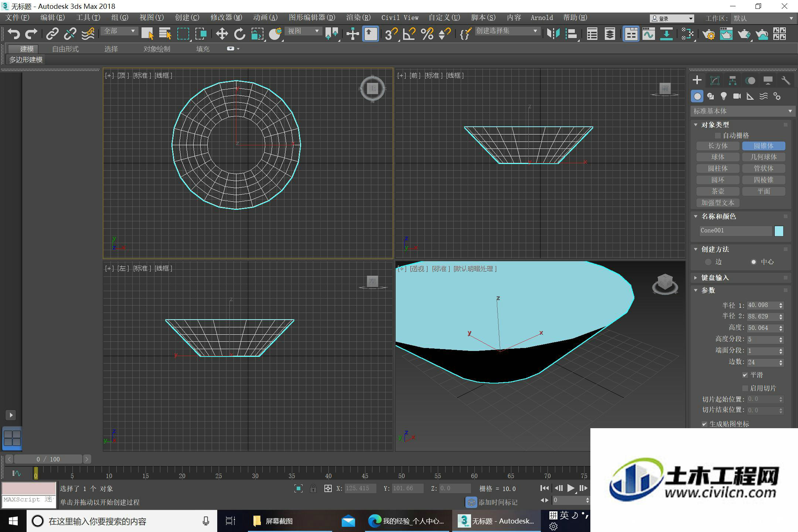Open the 工作区 默认 dropdown
The image size is (798, 532).
(x=763, y=18)
